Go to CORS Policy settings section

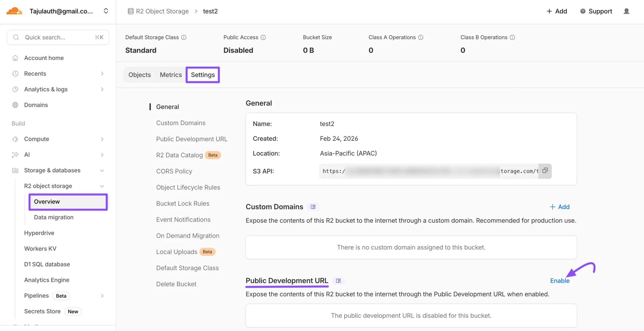[174, 171]
